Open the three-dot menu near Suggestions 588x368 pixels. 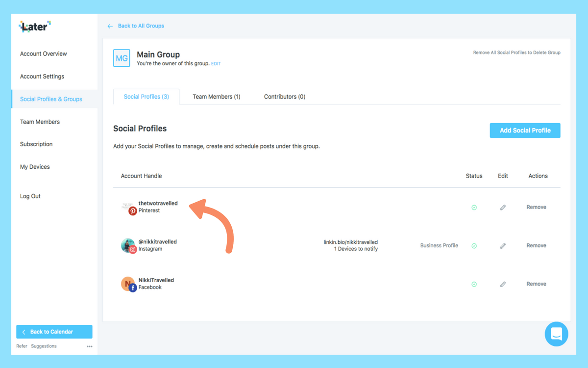coord(90,346)
